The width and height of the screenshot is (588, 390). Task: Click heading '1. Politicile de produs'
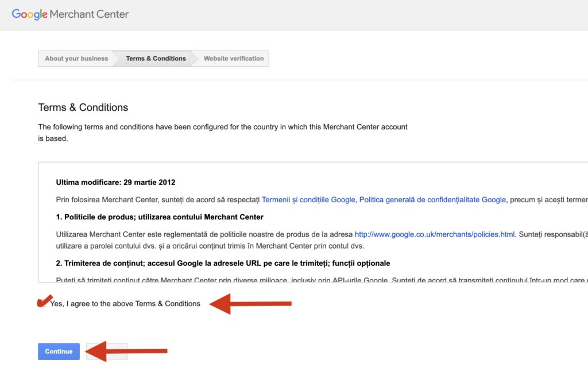tap(160, 217)
